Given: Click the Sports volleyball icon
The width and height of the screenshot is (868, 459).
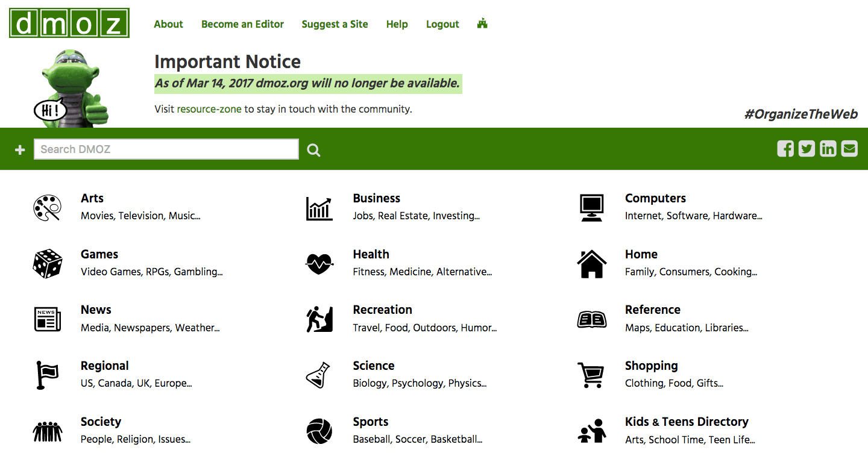Looking at the screenshot, I should 319,431.
